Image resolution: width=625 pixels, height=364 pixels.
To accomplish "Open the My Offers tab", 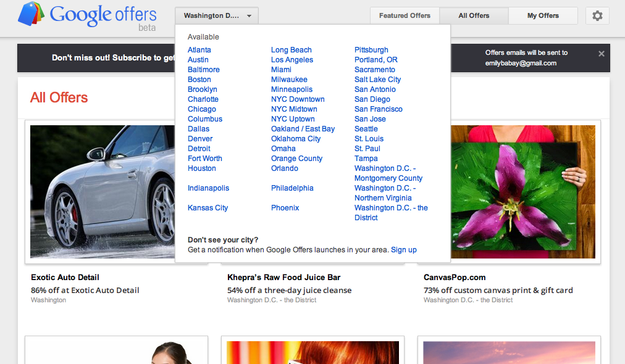I will [543, 16].
